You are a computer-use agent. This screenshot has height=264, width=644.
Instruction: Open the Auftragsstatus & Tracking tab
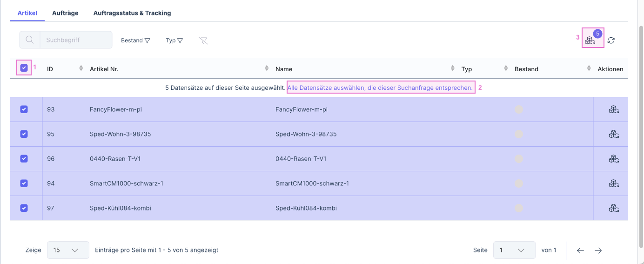point(132,13)
